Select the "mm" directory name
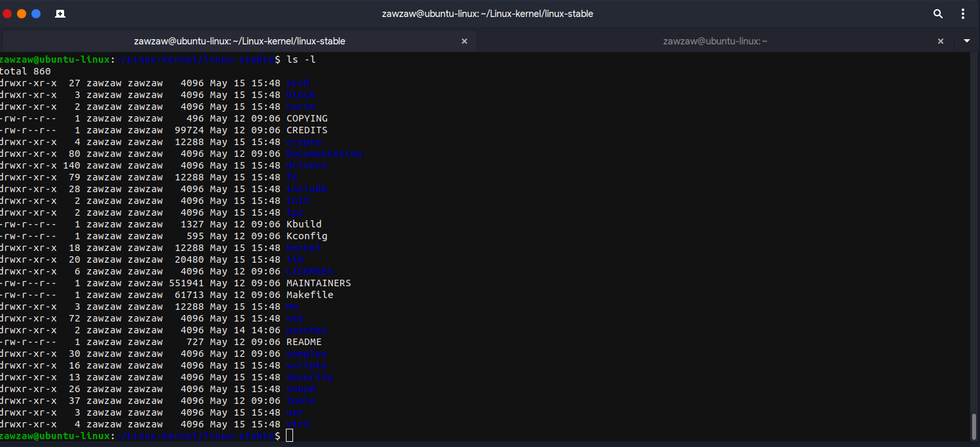 coord(292,306)
